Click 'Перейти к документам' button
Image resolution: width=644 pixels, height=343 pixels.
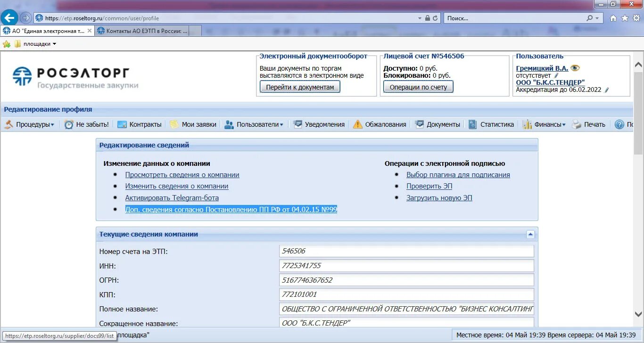coord(300,87)
